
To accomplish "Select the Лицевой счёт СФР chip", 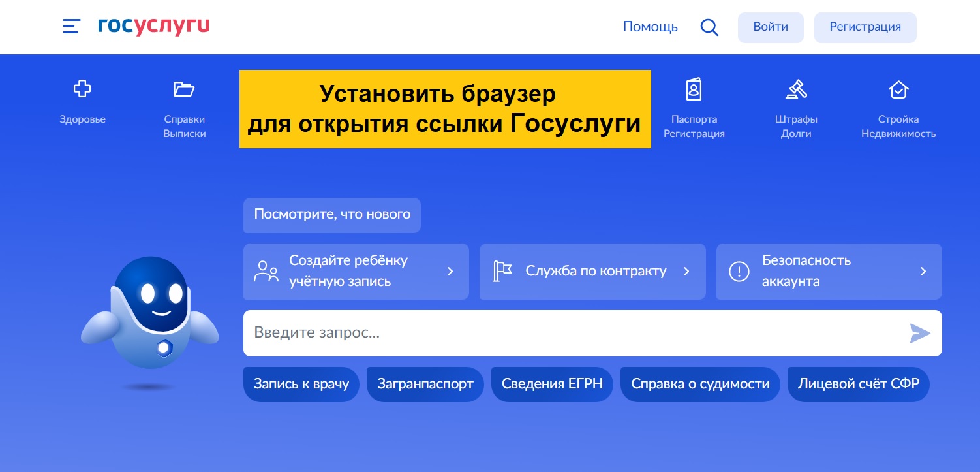I will (859, 384).
